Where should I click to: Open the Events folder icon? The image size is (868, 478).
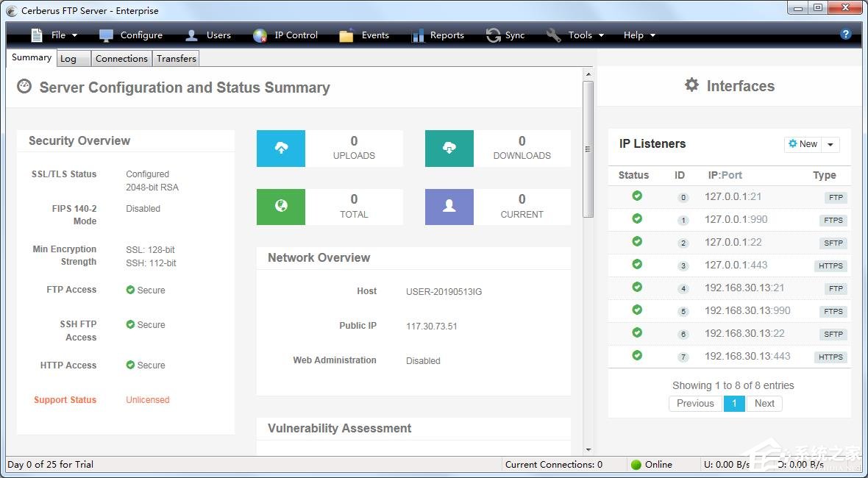[x=346, y=35]
